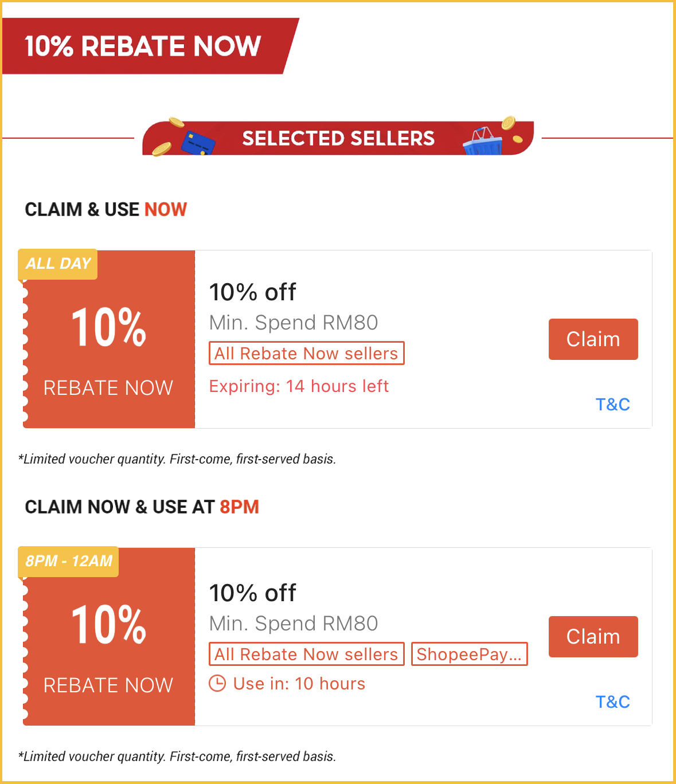The width and height of the screenshot is (676, 784).
Task: Click the truncated ShopeePay tag
Action: click(469, 654)
